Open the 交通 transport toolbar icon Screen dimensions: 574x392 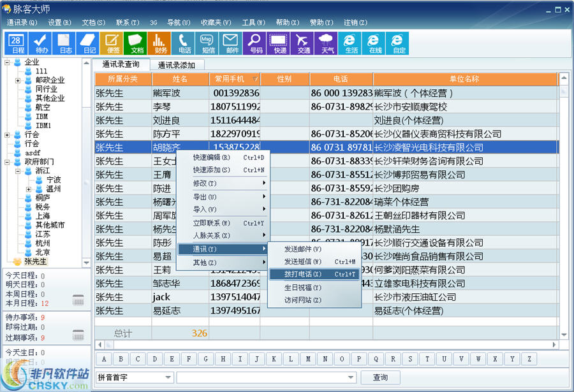coord(302,43)
